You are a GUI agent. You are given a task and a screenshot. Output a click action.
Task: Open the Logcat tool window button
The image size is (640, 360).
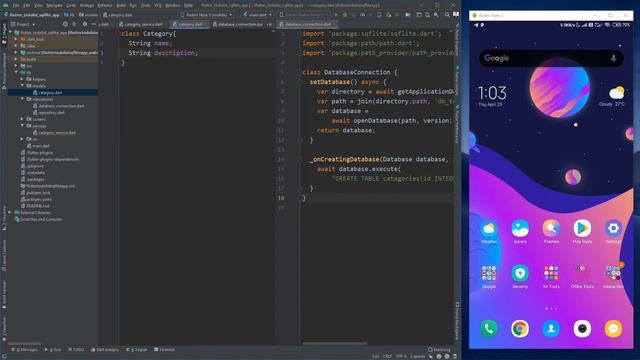point(137,350)
